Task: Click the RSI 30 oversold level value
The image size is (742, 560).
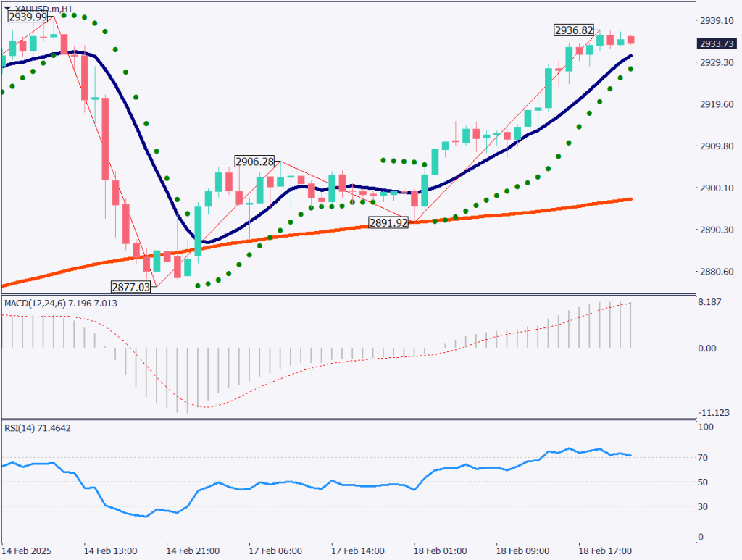Action: (x=702, y=506)
